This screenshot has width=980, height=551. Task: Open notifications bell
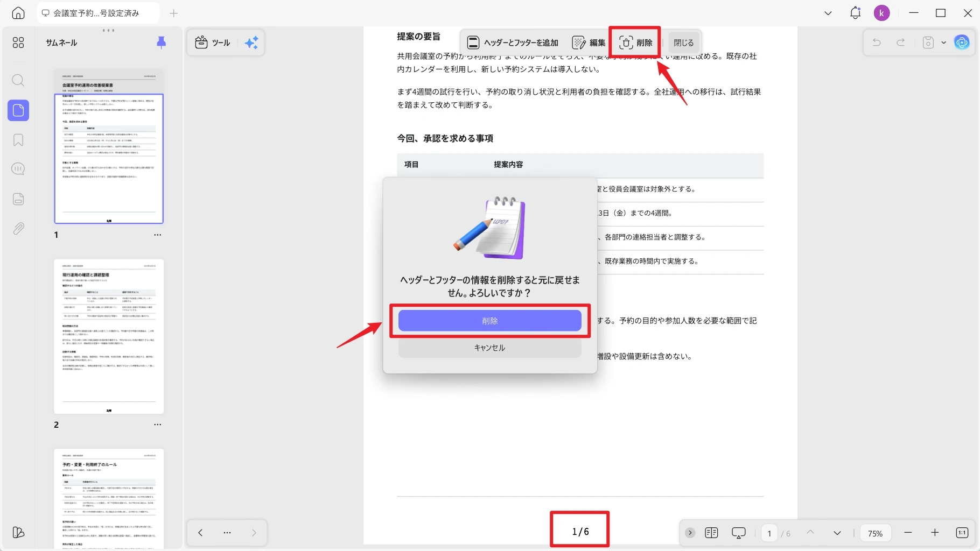855,13
